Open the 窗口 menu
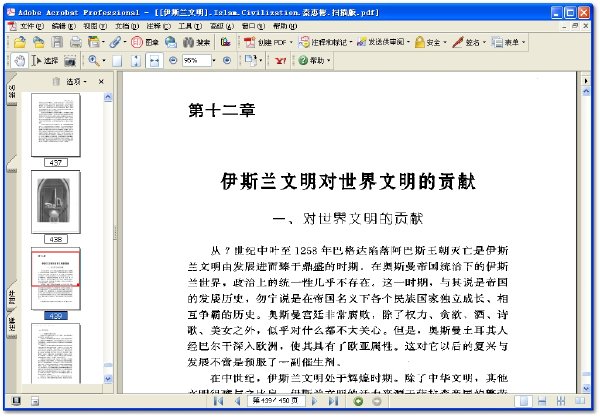Viewport: 600px width, 417px height. point(253,26)
